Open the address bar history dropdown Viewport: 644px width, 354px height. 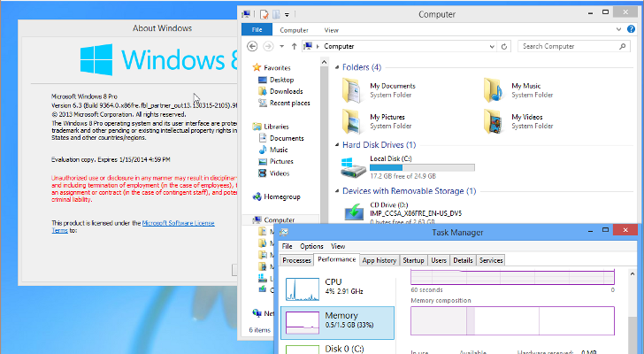click(492, 46)
